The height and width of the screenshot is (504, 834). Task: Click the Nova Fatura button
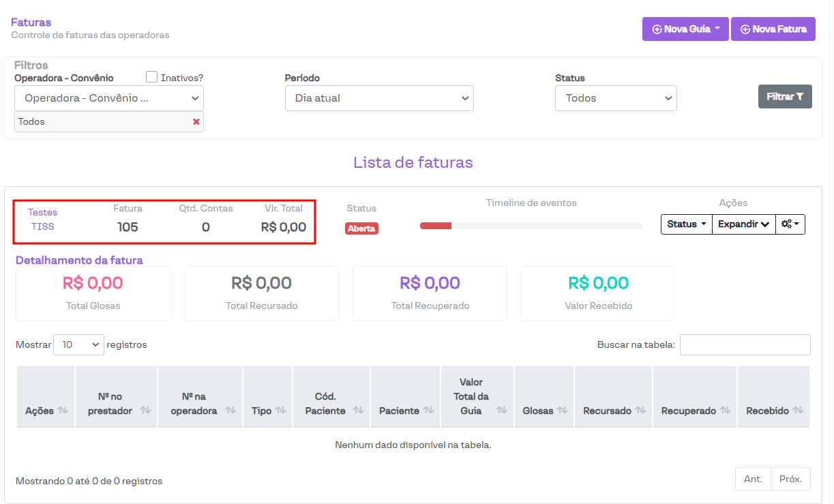point(773,29)
